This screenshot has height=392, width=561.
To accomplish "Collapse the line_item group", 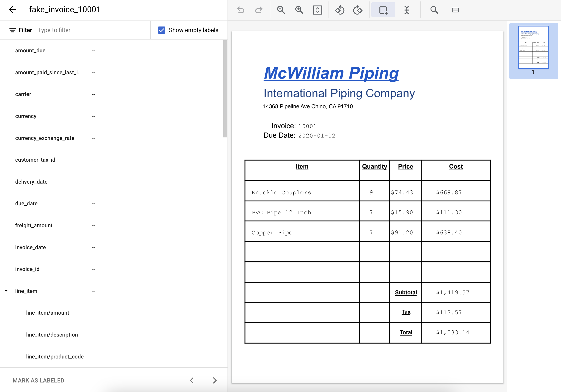I will [x=6, y=291].
